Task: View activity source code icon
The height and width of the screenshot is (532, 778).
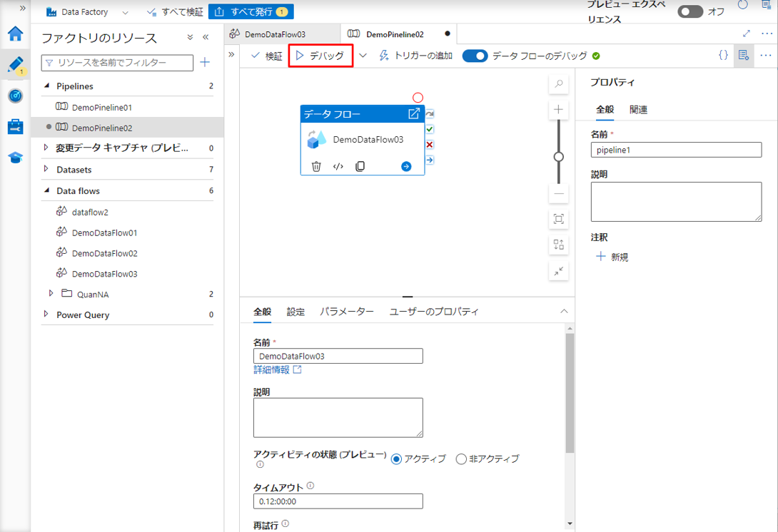Action: (x=338, y=166)
